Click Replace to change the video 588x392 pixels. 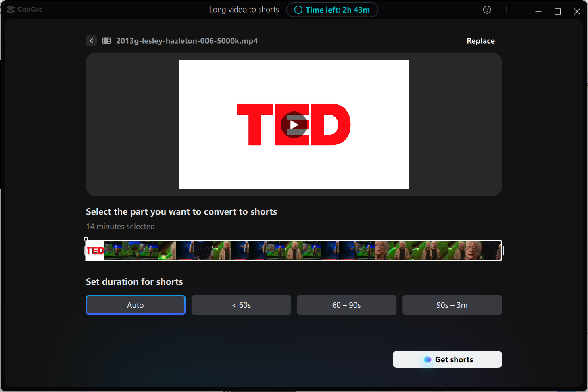point(481,41)
